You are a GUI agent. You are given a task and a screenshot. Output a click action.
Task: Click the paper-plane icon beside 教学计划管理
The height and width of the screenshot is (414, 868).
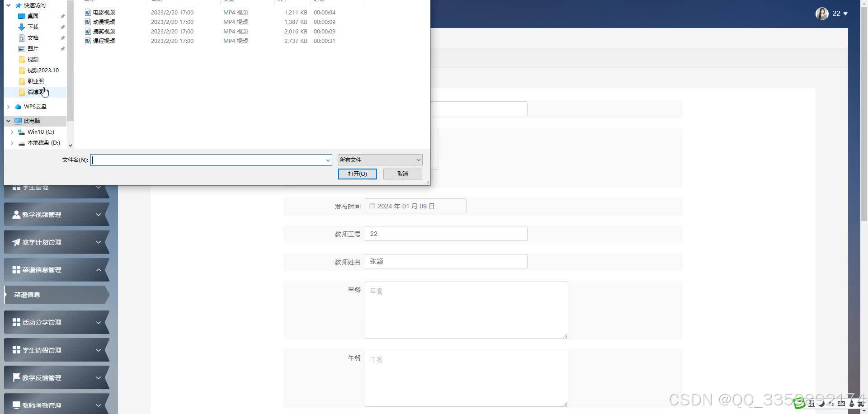[16, 242]
